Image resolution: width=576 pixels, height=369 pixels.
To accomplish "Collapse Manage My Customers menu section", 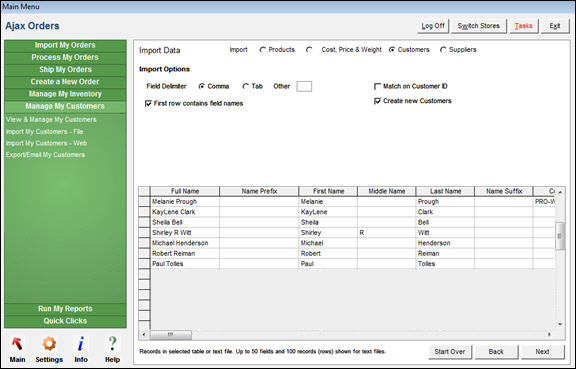I will click(65, 106).
